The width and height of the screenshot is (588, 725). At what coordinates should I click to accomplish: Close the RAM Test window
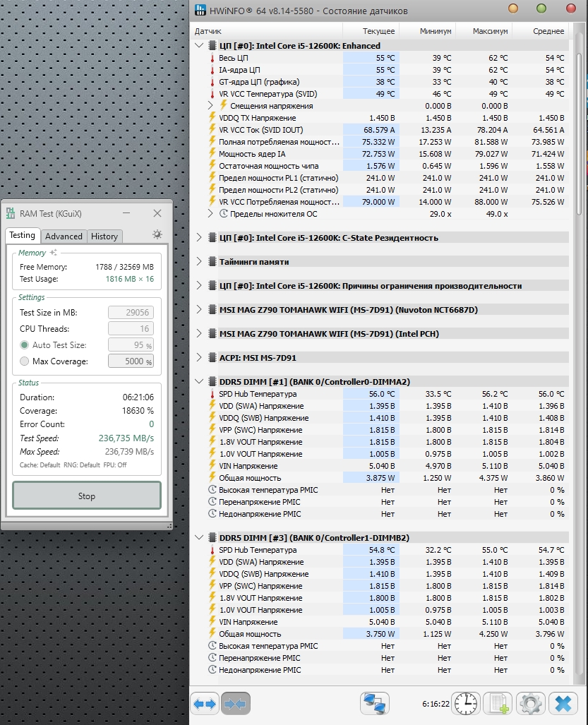[x=157, y=213]
